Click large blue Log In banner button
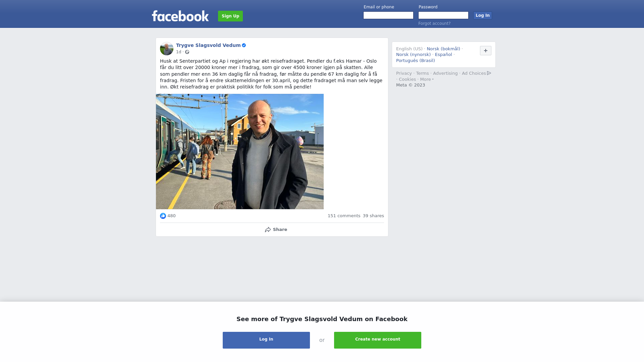 (266, 340)
